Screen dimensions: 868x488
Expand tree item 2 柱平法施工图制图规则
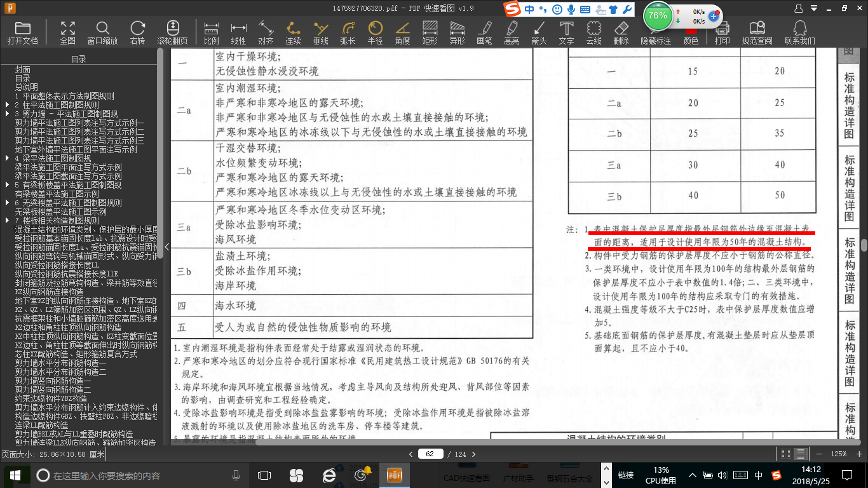point(7,105)
